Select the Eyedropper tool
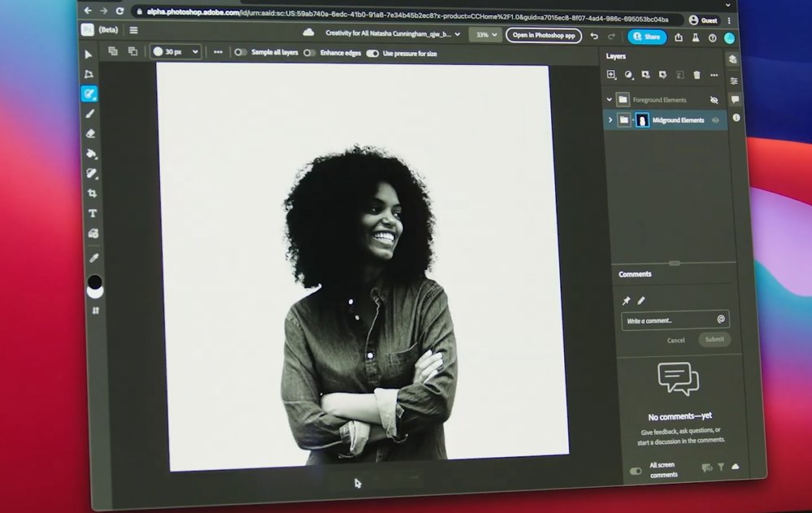The width and height of the screenshot is (812, 513). [x=93, y=258]
